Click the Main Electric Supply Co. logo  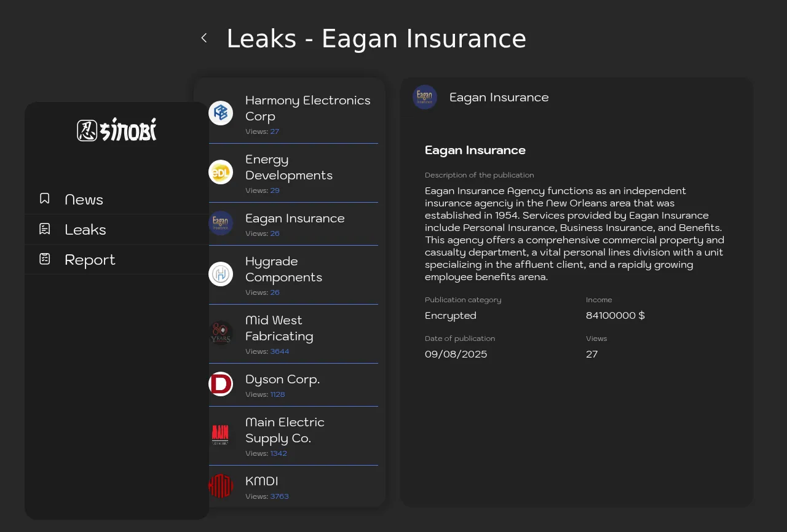coord(221,435)
